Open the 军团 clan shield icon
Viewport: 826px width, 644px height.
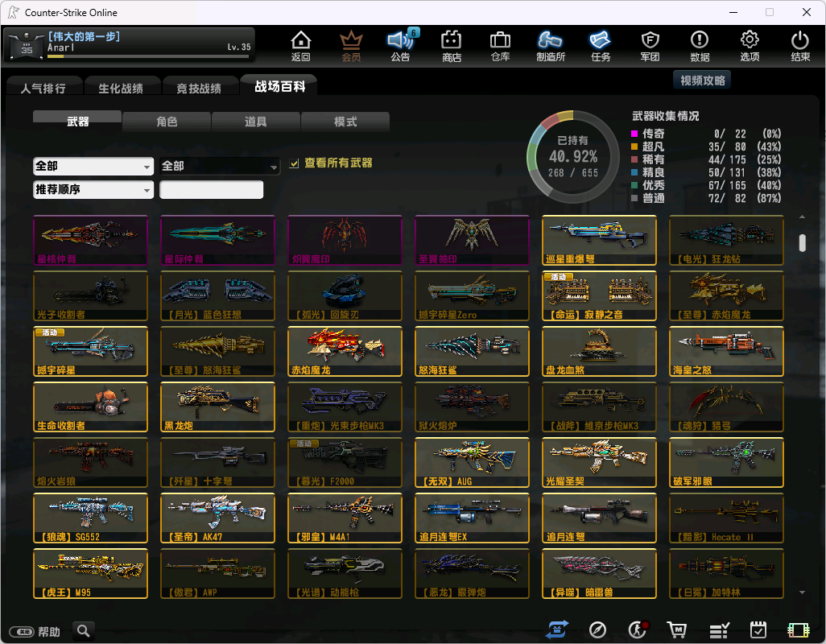pos(650,45)
